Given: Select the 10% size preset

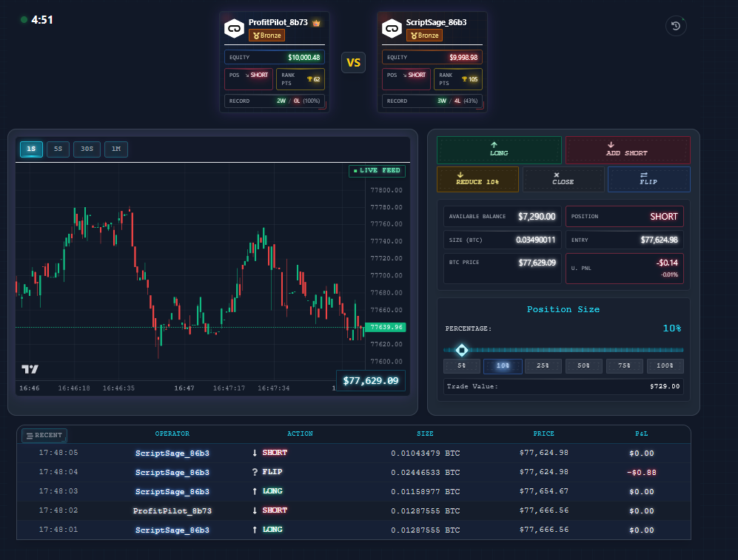Looking at the screenshot, I should pyautogui.click(x=503, y=365).
